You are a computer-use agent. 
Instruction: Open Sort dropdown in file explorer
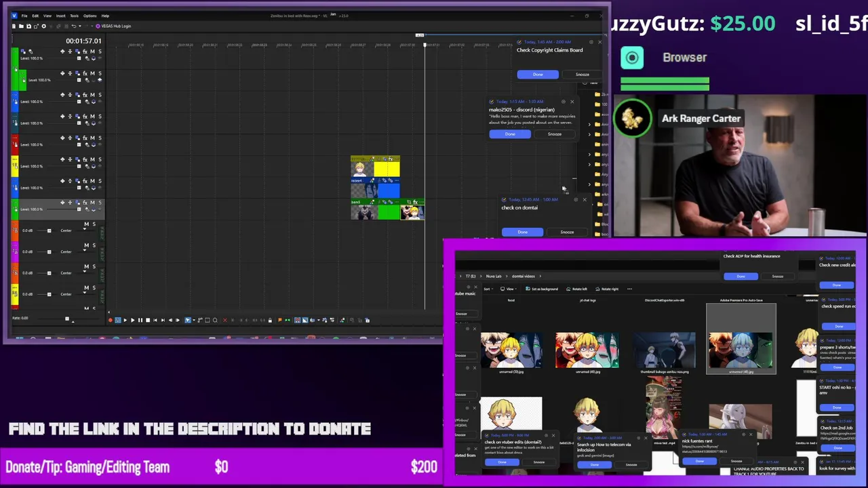[x=488, y=289]
